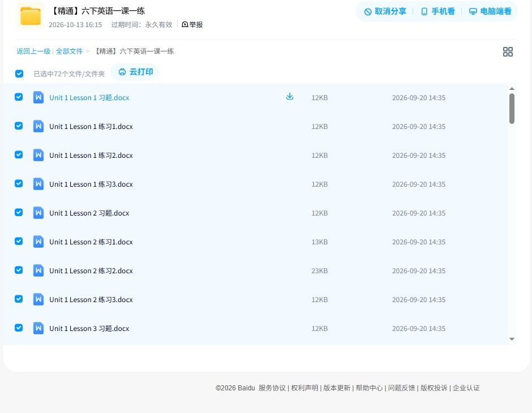Image resolution: width=532 pixels, height=413 pixels.
Task: Click the yellow shared folder icon
Action: pyautogui.click(x=31, y=16)
